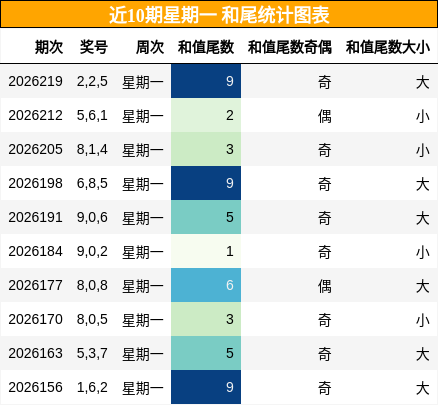The height and width of the screenshot is (405, 438).
Task: Select period number 2026156
Action: click(x=35, y=387)
